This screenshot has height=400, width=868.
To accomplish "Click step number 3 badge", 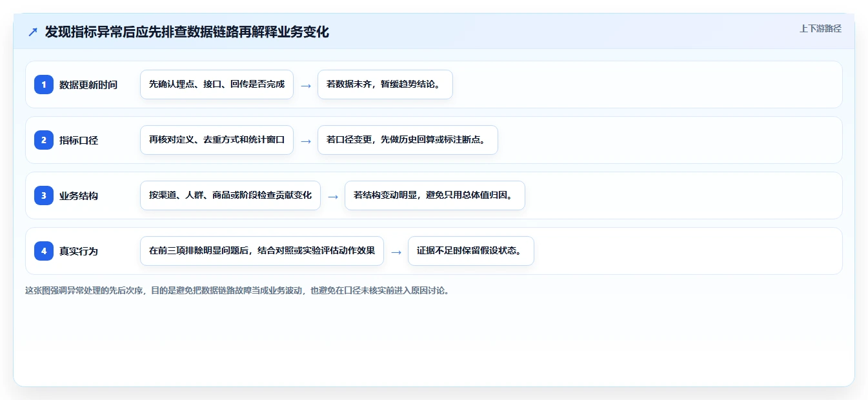I will (44, 195).
